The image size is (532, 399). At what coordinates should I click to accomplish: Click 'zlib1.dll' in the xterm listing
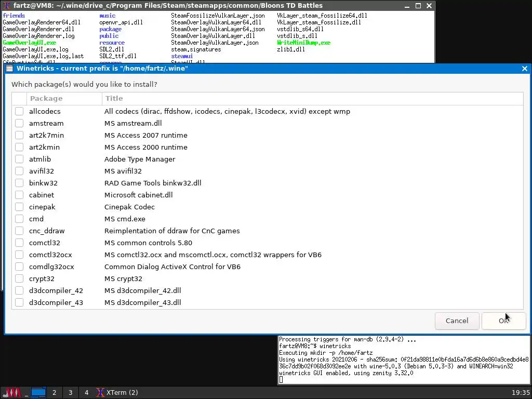coord(291,49)
